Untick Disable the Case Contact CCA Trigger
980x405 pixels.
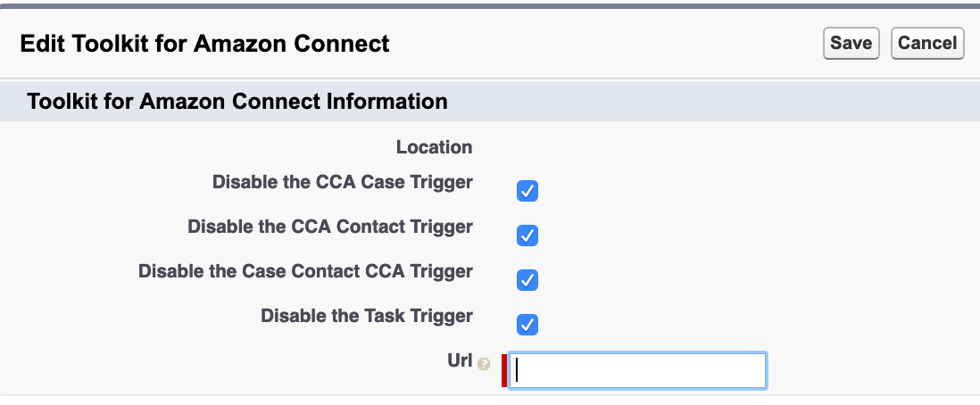click(527, 280)
